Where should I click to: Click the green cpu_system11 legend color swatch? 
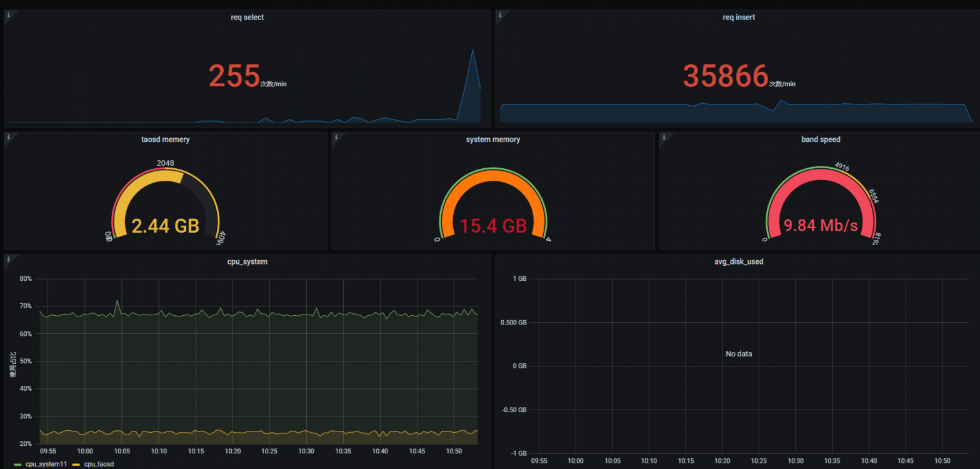[17, 465]
